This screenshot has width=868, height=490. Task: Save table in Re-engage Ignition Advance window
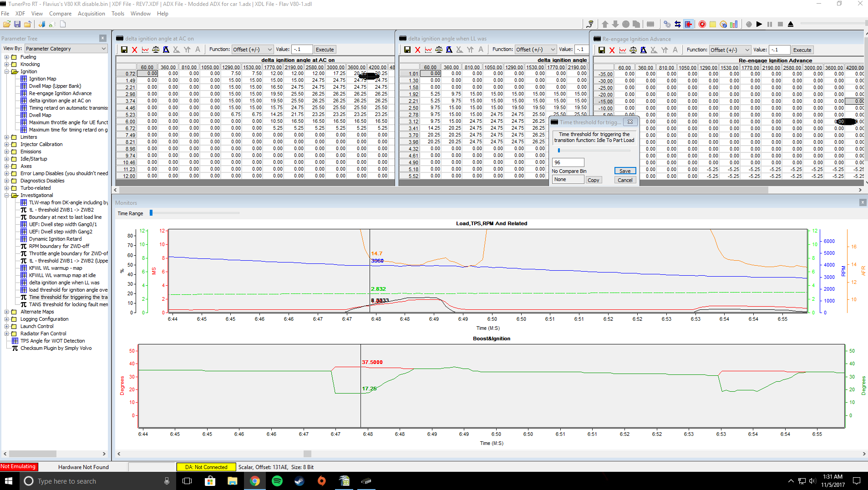tap(602, 50)
